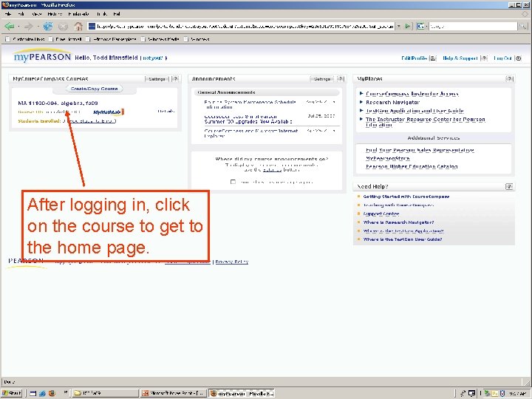Open the CourseCompass and Internet Explorer announcement
This screenshot has height=399, width=532.
pos(251,133)
